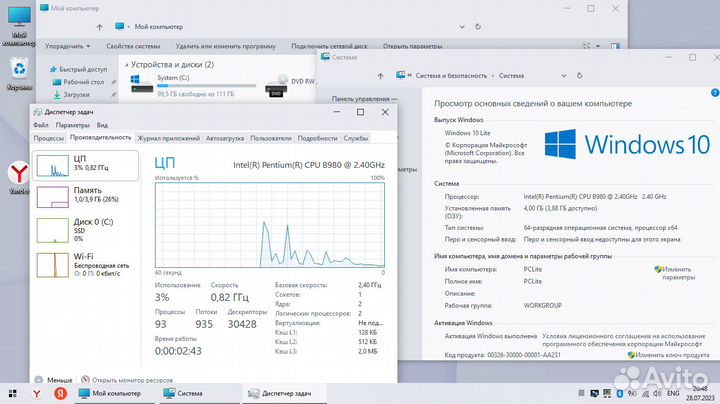Expand address history dropdown in Мой компьютер
Viewport: 720px width, 404px height.
point(462,27)
